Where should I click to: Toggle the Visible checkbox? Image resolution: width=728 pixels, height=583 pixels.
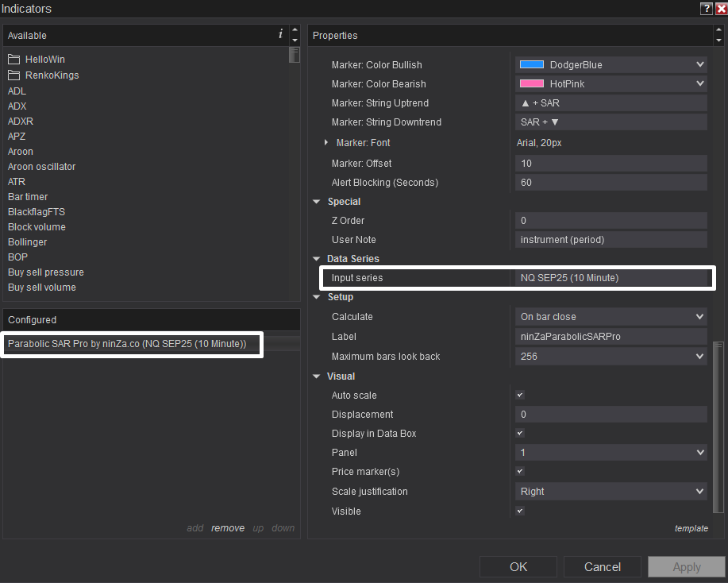[520, 511]
